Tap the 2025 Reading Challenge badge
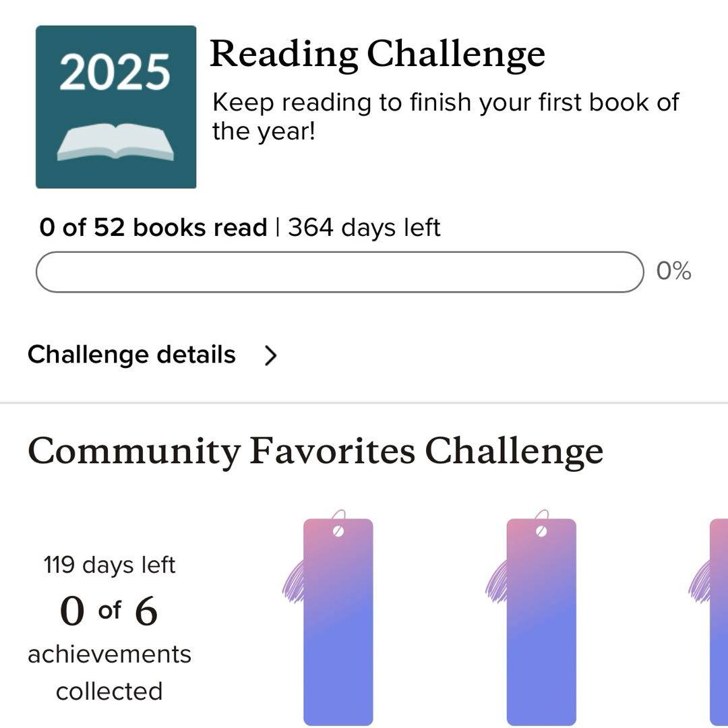The width and height of the screenshot is (728, 728). pyautogui.click(x=115, y=107)
